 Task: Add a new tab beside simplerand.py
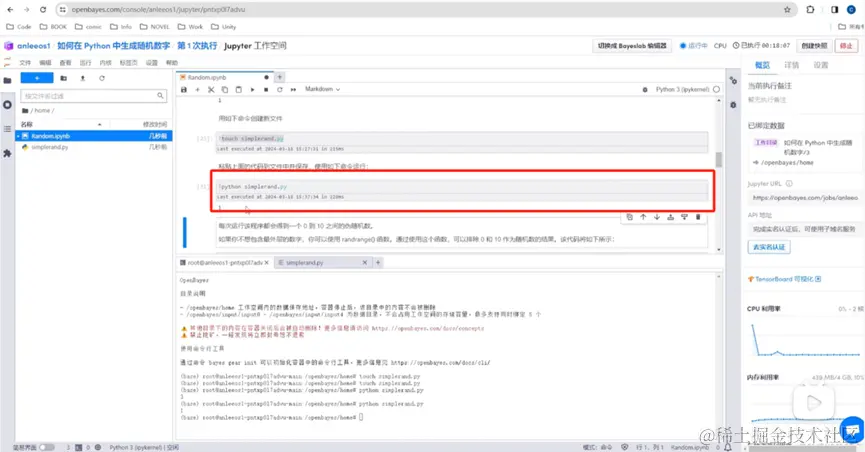click(x=378, y=263)
